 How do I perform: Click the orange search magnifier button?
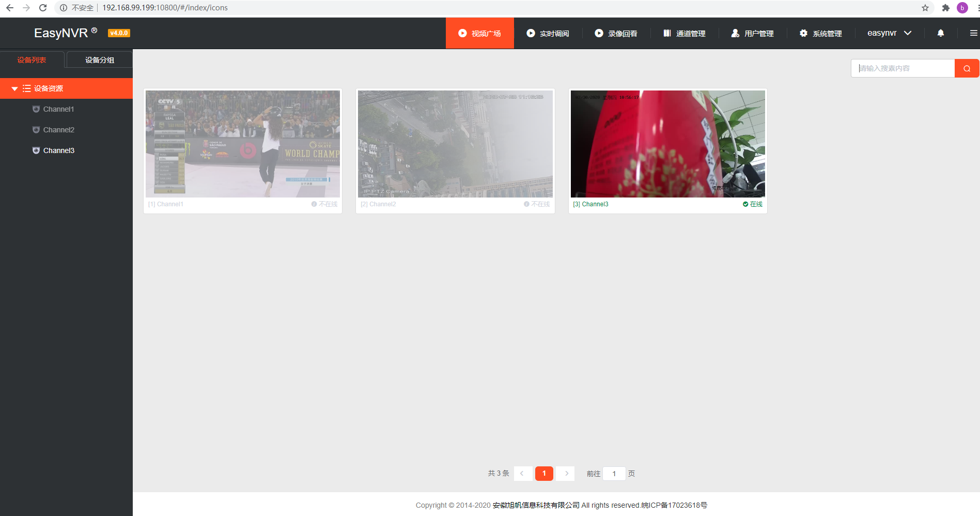pyautogui.click(x=967, y=68)
